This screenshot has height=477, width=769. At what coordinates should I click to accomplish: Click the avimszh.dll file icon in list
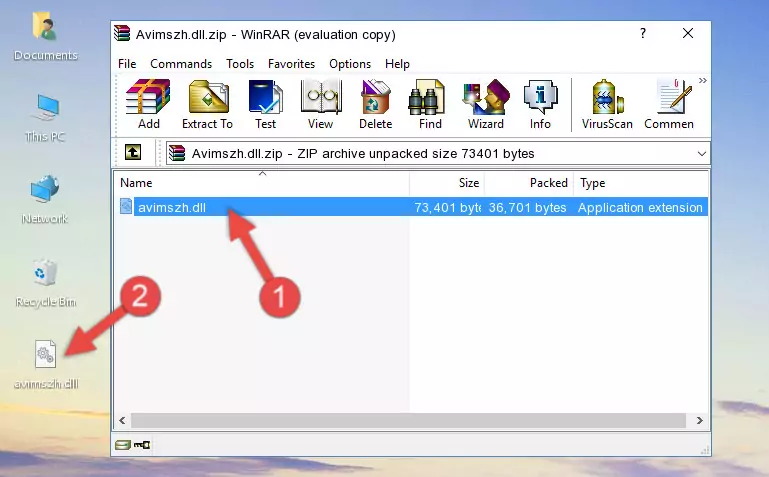[126, 206]
